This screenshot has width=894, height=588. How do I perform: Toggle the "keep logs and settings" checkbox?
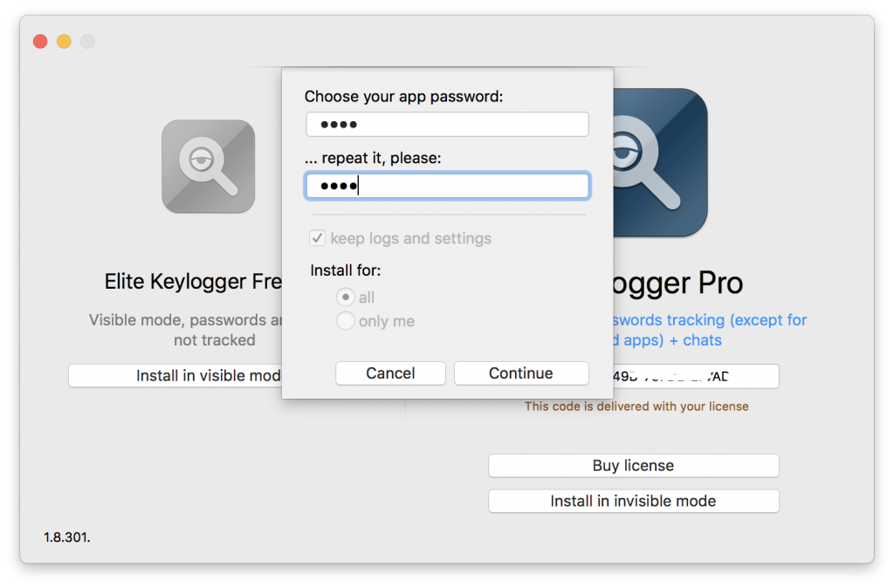(x=317, y=237)
